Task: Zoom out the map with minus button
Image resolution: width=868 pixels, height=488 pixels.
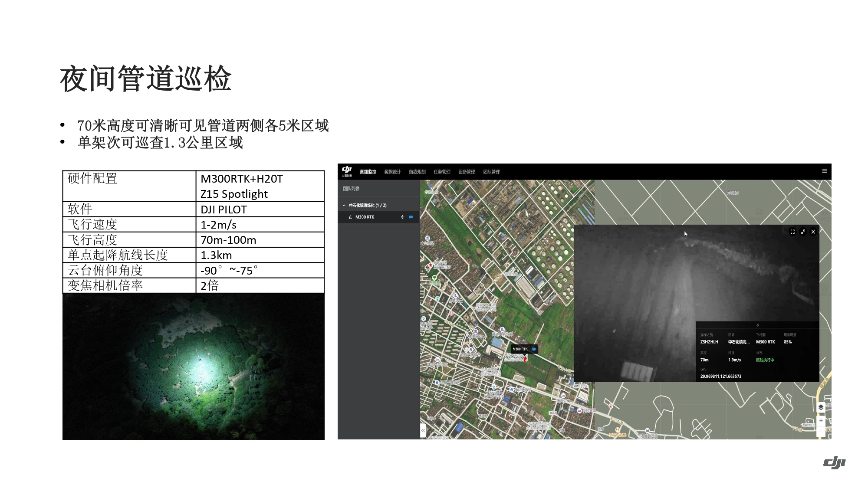Action: (x=821, y=431)
